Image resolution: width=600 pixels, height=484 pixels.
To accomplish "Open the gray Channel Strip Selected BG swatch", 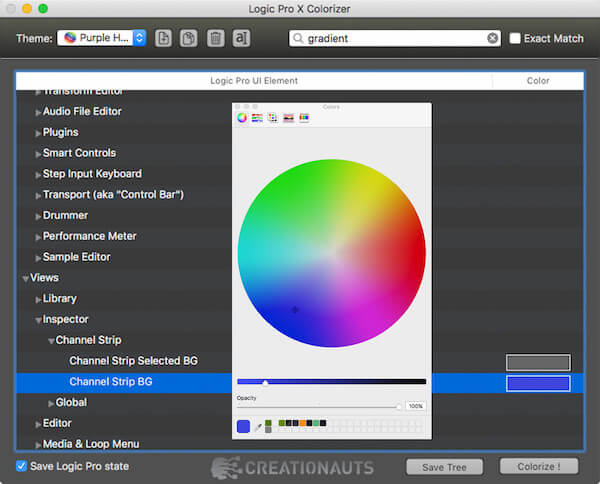I will [538, 362].
